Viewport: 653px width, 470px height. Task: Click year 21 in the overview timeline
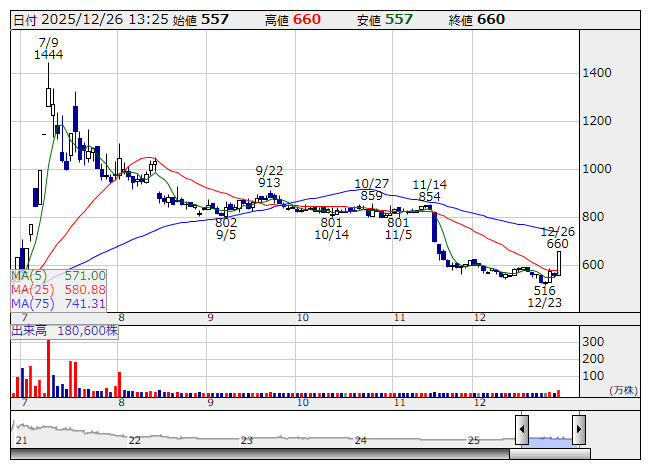point(21,440)
